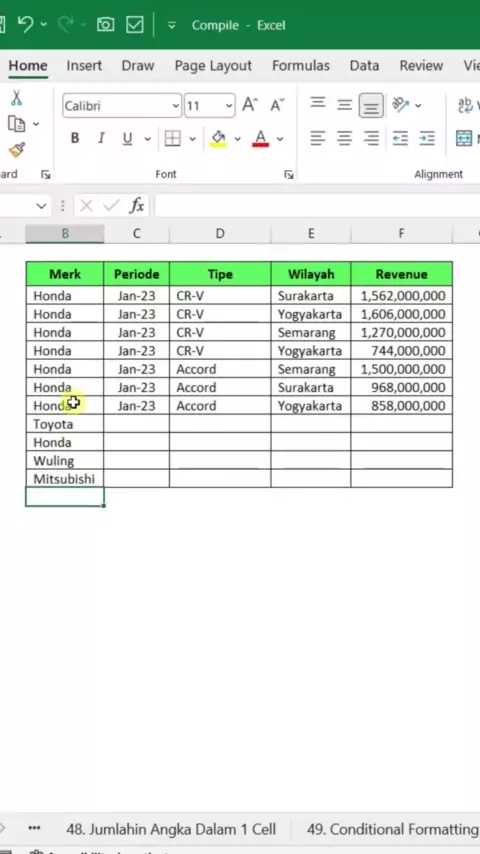Viewport: 480px width, 854px height.
Task: Click the Center align icon
Action: coord(344,138)
